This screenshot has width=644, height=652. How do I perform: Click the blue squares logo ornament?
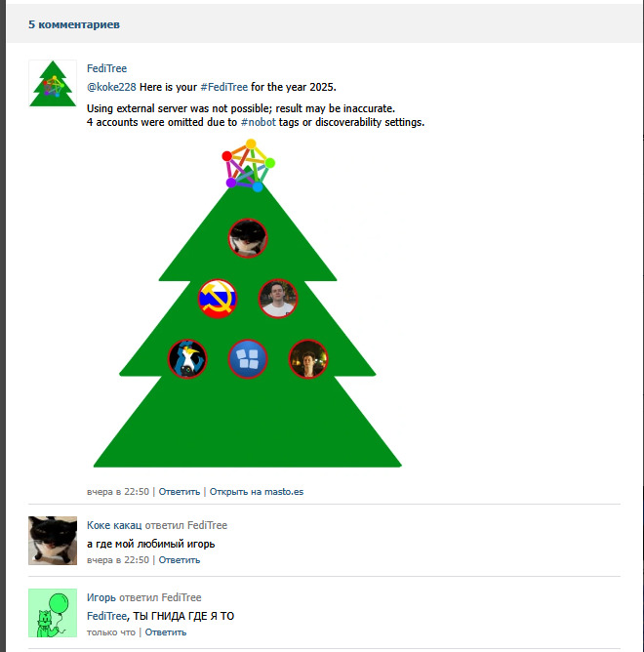pyautogui.click(x=248, y=359)
